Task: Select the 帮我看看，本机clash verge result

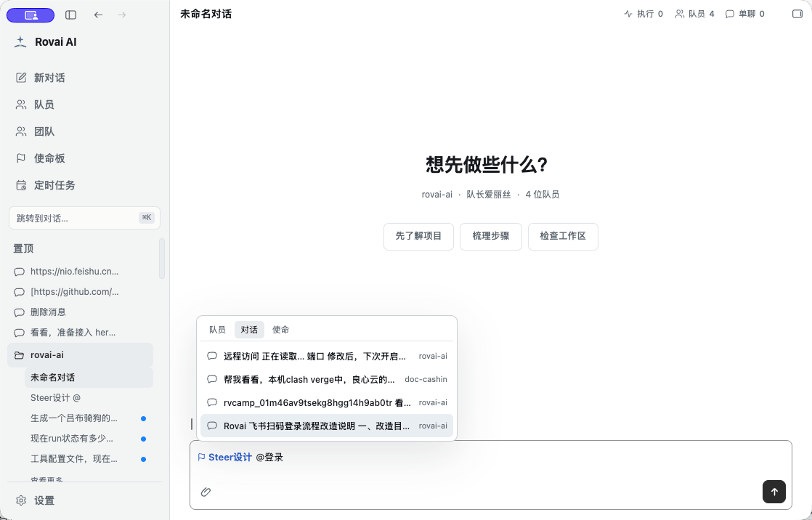Action: (327, 380)
